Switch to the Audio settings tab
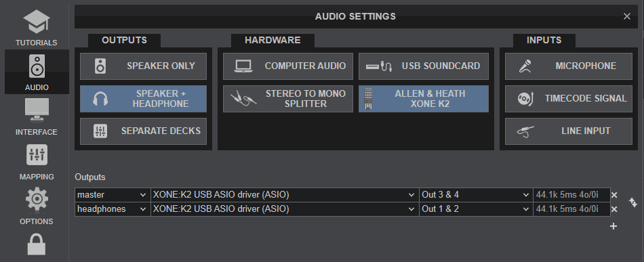Viewport: 644px width, 262px height. tap(37, 72)
